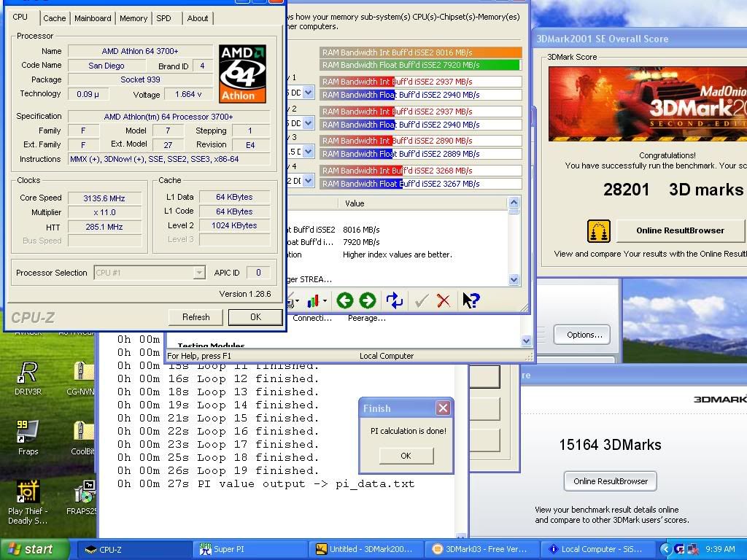This screenshot has width=747, height=560.
Task: Open the fourth reference chipset dropdown
Action: pos(308,181)
